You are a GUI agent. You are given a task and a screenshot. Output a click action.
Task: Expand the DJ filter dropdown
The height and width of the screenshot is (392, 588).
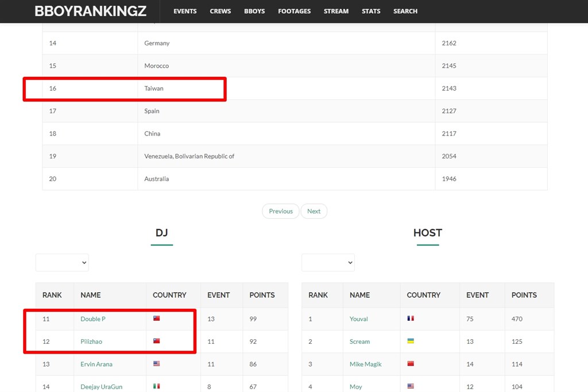[62, 263]
